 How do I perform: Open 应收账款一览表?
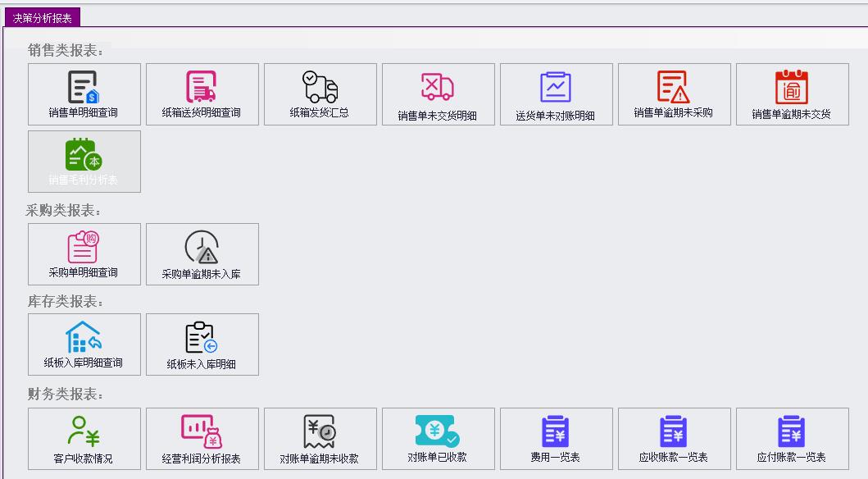pyautogui.click(x=675, y=439)
